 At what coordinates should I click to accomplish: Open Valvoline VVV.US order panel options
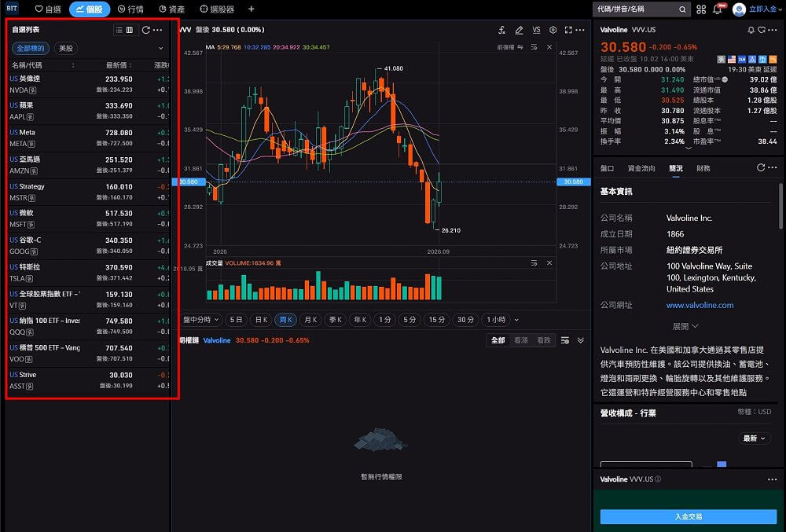click(772, 479)
